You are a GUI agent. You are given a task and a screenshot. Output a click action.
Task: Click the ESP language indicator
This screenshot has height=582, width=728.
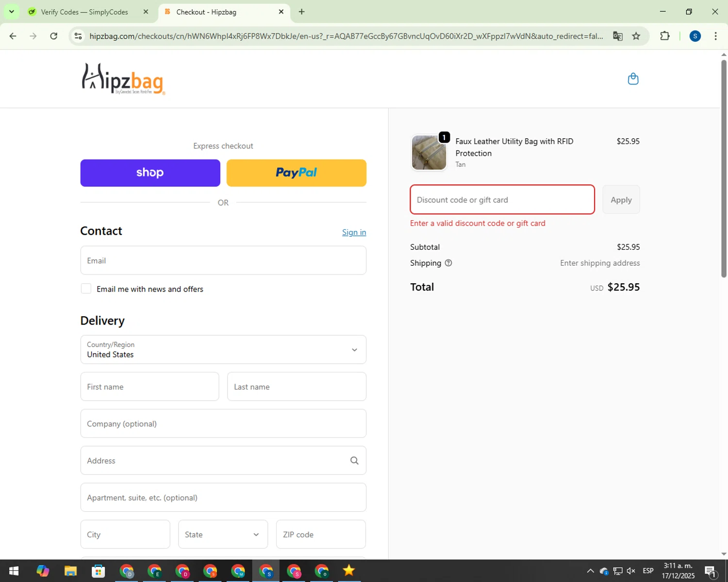(648, 571)
